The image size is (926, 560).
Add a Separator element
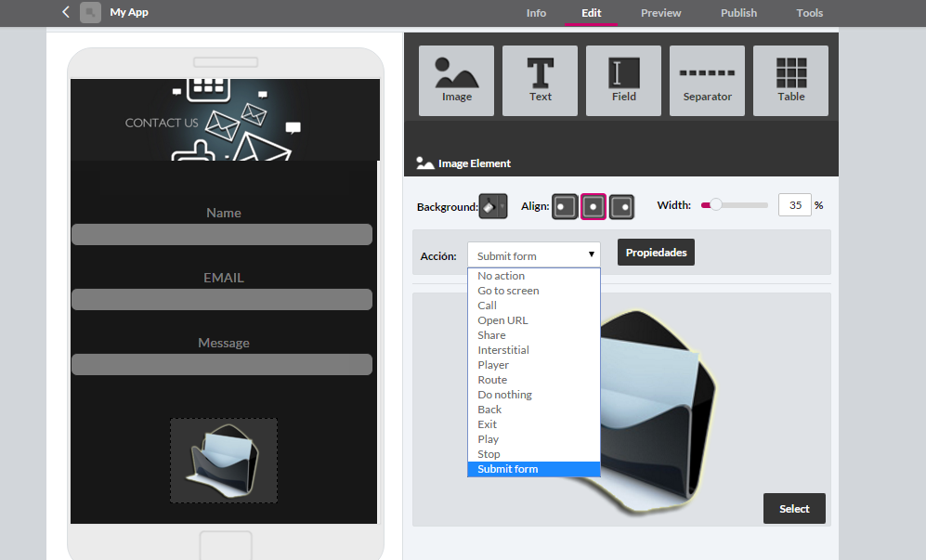pos(707,81)
